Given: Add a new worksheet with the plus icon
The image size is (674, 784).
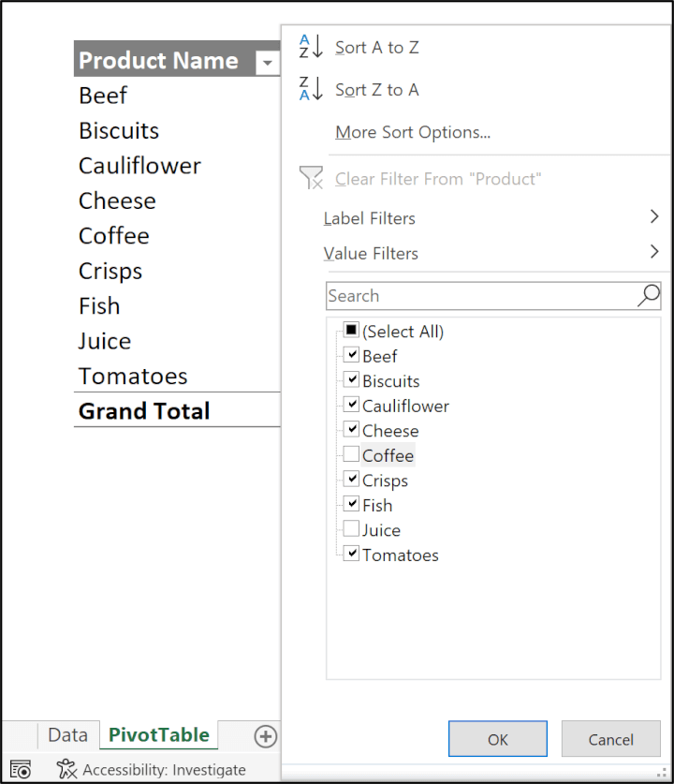Looking at the screenshot, I should pos(266,736).
